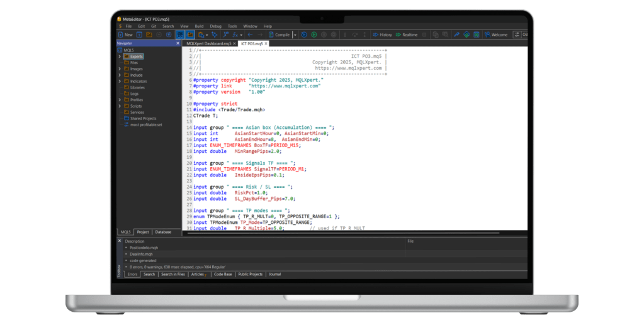Click the Welcome toolbar button

pyautogui.click(x=495, y=35)
